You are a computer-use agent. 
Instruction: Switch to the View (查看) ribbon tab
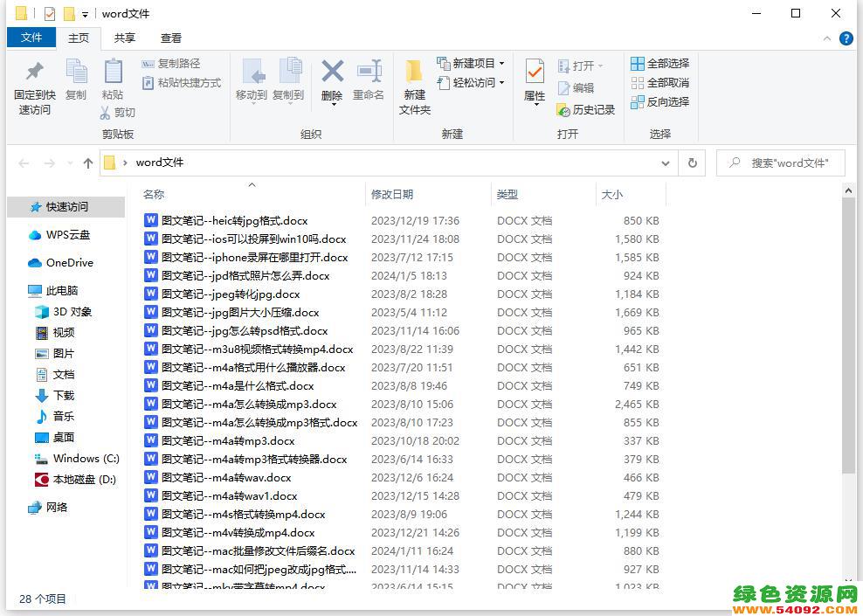(x=170, y=38)
